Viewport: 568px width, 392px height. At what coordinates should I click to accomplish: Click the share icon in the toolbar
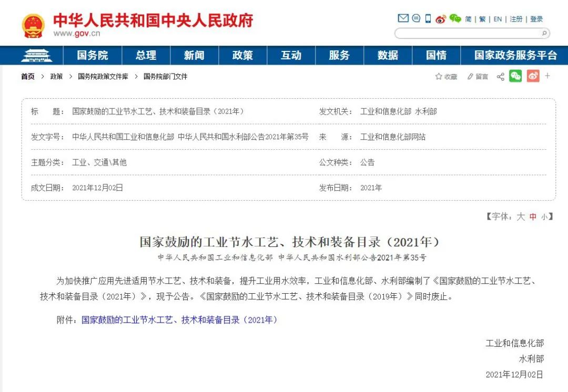(x=500, y=76)
